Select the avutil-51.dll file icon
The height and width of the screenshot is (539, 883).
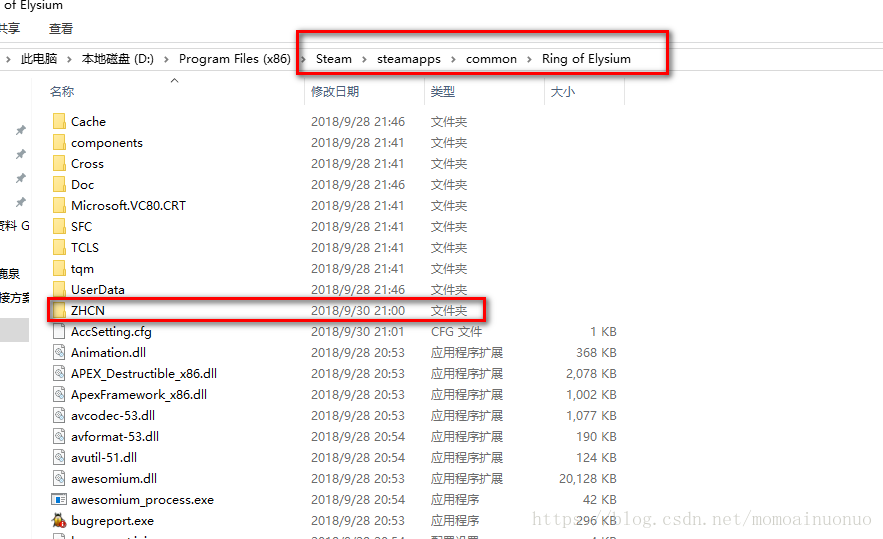[x=59, y=457]
